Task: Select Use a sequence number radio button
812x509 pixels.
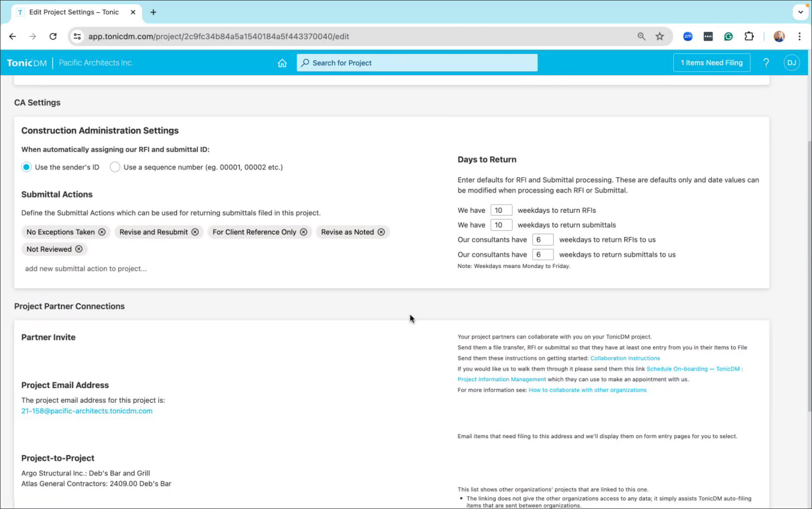Action: [x=115, y=167]
